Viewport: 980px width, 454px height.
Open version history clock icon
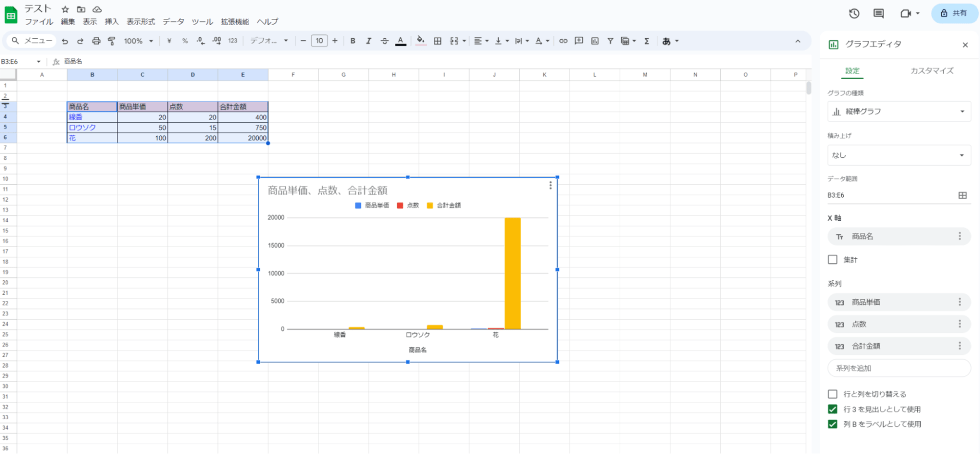pos(854,14)
